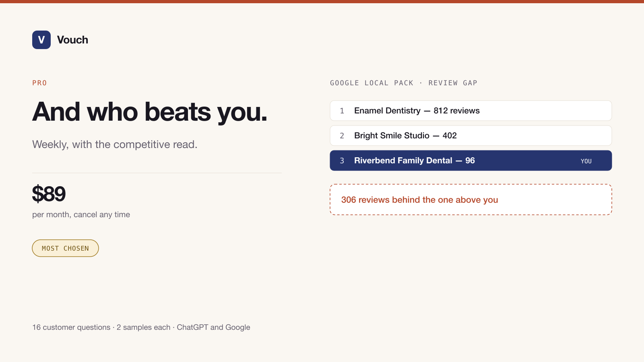
Task: Click 'per month, cancel any time' text
Action: pyautogui.click(x=81, y=214)
